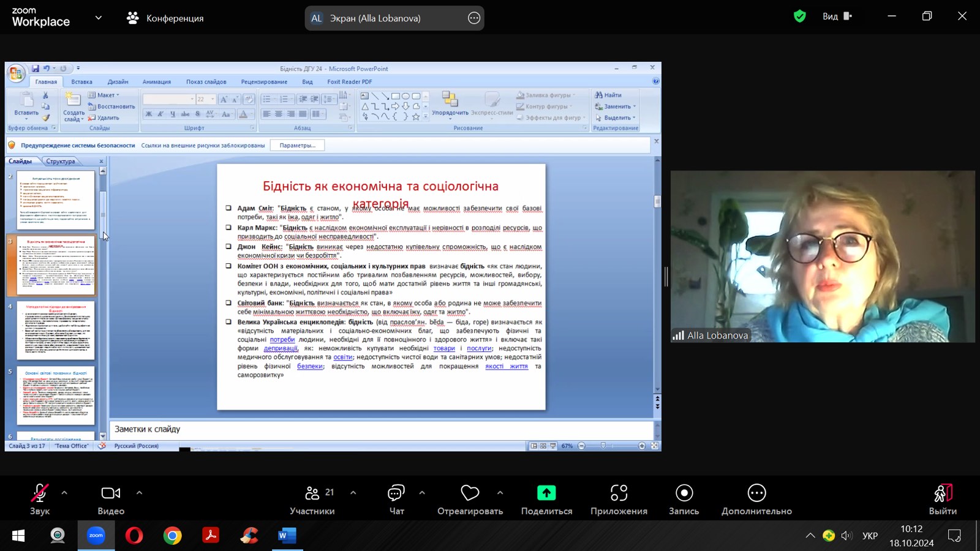Align text left in paragraph group

[x=266, y=114]
